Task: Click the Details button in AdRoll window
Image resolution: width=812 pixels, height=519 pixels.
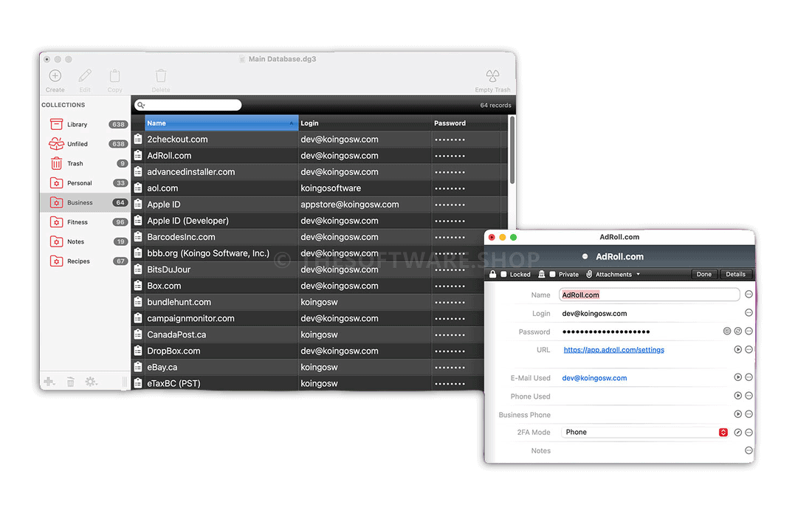Action: (735, 275)
